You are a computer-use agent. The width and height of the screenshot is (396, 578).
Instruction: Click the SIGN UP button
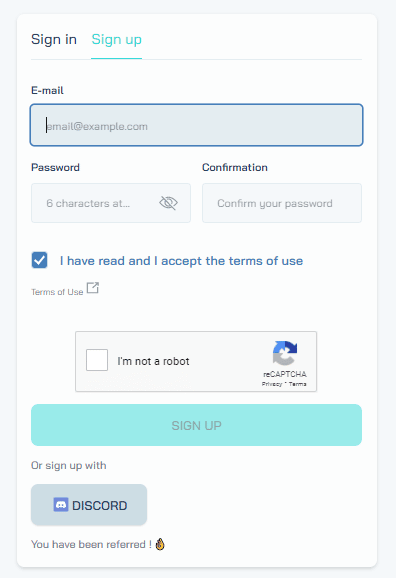(197, 425)
